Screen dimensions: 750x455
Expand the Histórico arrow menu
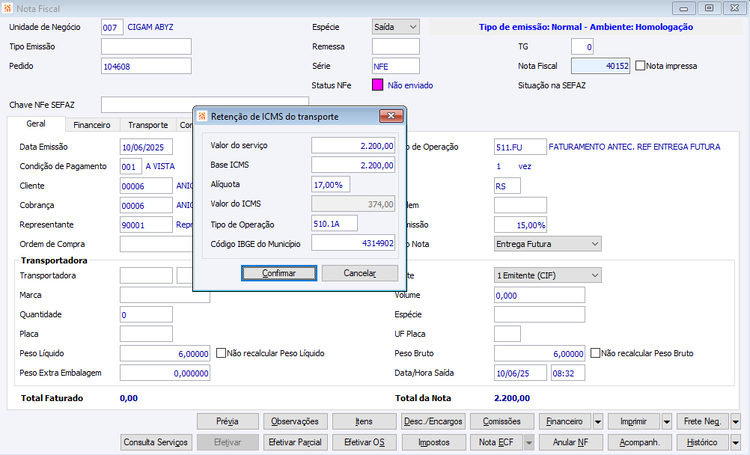pos(736,442)
